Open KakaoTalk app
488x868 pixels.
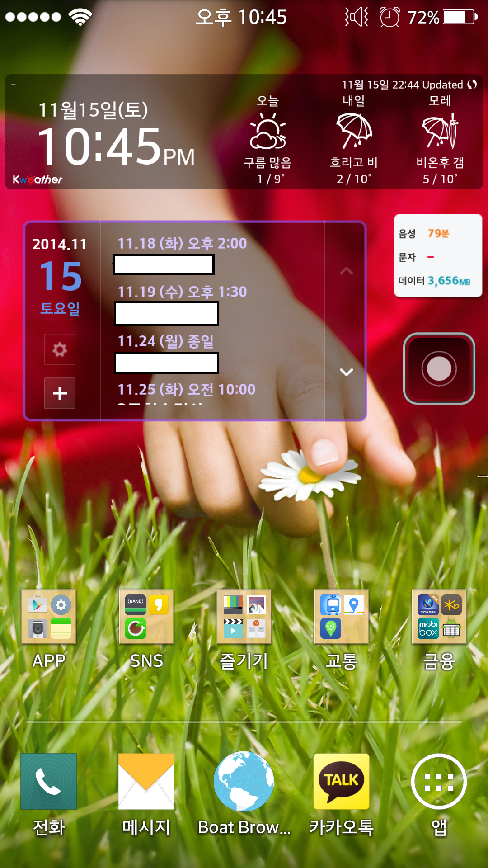point(341,781)
